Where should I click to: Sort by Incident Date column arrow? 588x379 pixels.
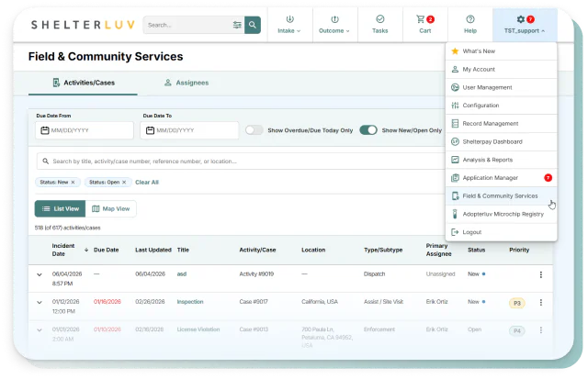[86, 250]
